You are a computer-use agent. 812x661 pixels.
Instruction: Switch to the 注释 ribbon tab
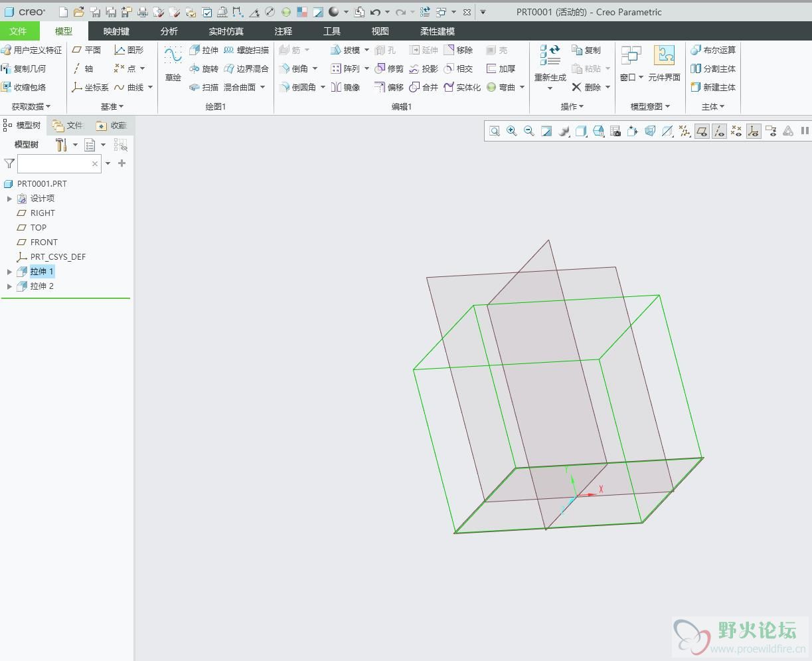coord(284,31)
